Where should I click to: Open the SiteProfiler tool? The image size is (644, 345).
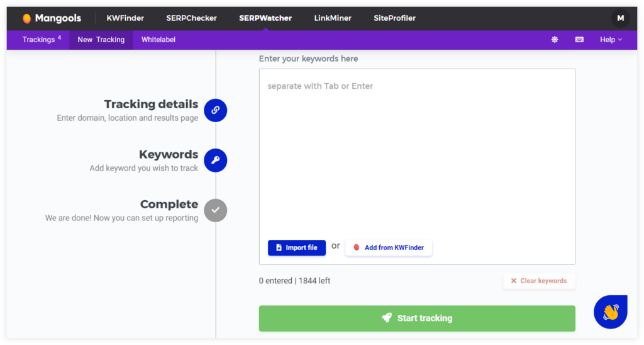pyautogui.click(x=395, y=18)
